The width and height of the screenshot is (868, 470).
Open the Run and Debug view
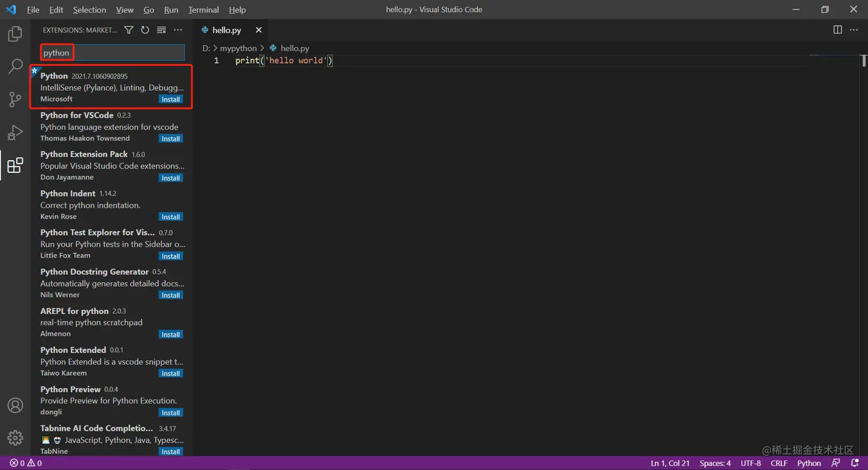coord(15,132)
